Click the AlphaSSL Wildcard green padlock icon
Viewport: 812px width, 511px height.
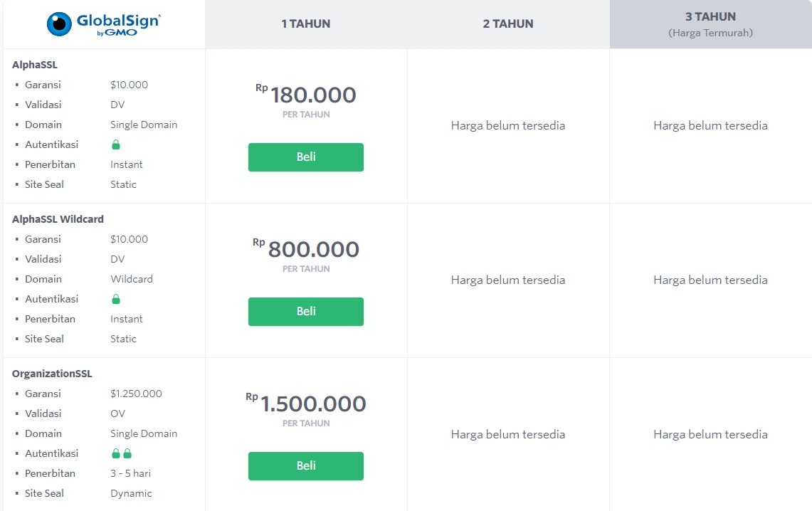pos(116,299)
